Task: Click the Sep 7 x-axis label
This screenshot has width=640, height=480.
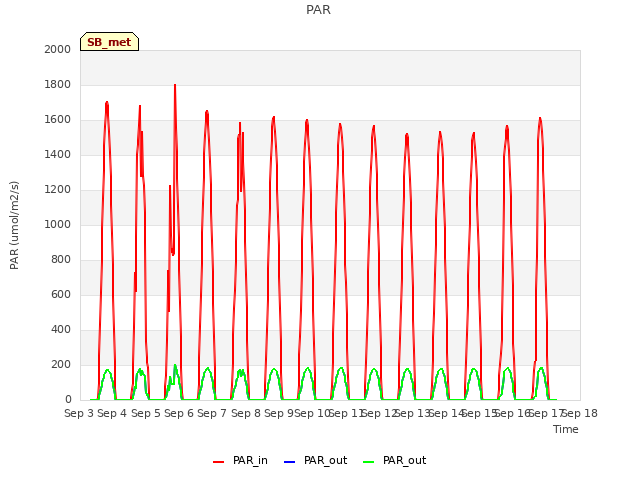Action: click(212, 413)
